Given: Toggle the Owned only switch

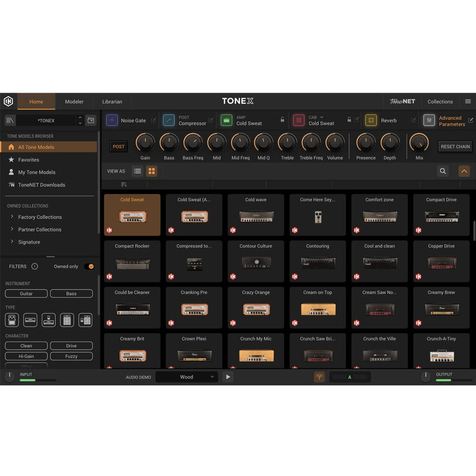Looking at the screenshot, I should [x=89, y=266].
